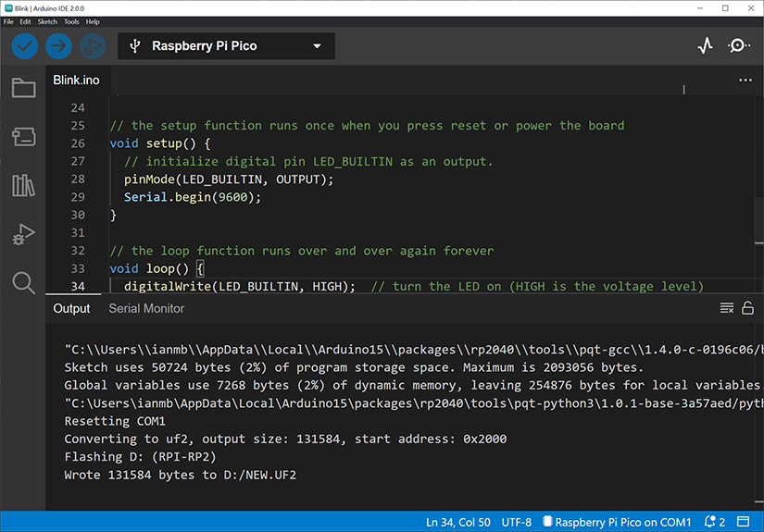
Task: Open the Sketchbook folder sidebar icon
Action: (x=23, y=89)
